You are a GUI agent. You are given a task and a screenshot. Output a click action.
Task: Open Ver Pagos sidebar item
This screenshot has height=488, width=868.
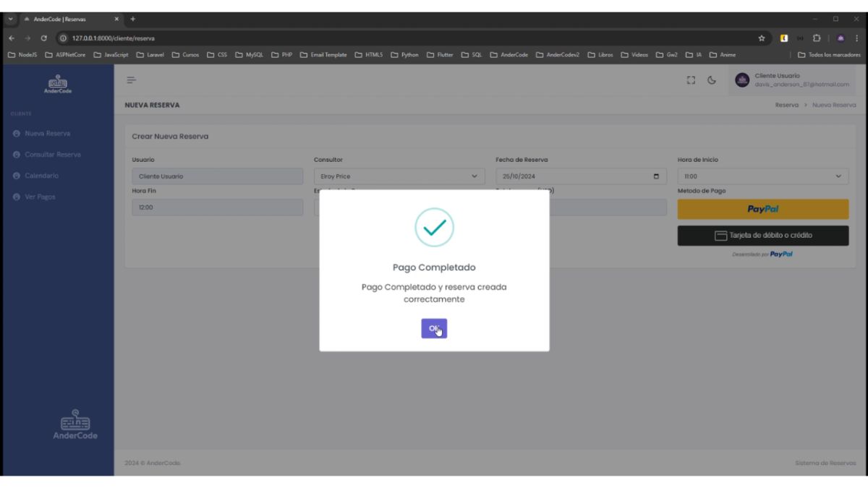(x=40, y=197)
